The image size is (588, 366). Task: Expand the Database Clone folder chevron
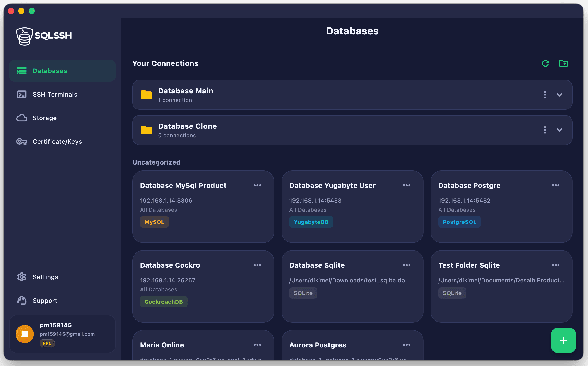tap(559, 130)
